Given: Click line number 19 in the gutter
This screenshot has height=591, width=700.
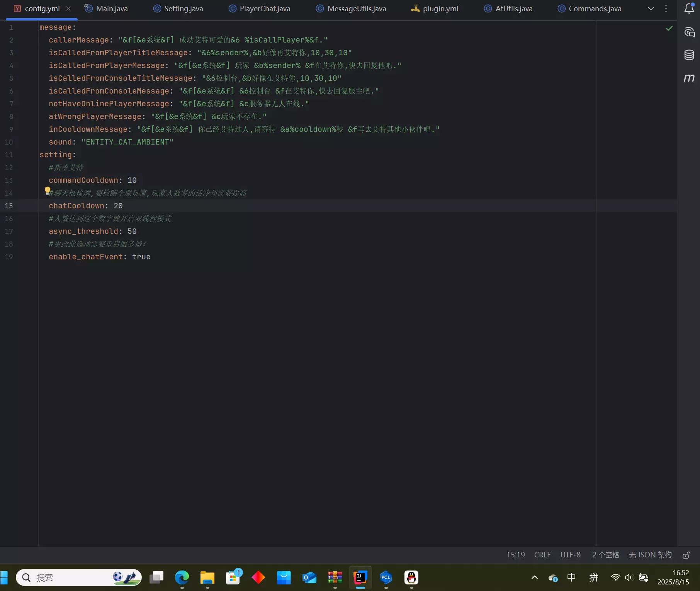Looking at the screenshot, I should [9, 257].
